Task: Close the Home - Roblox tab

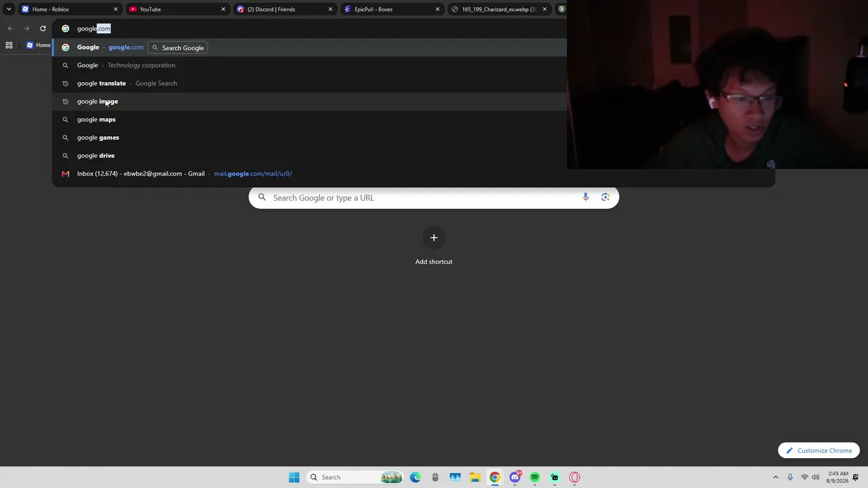Action: click(115, 9)
